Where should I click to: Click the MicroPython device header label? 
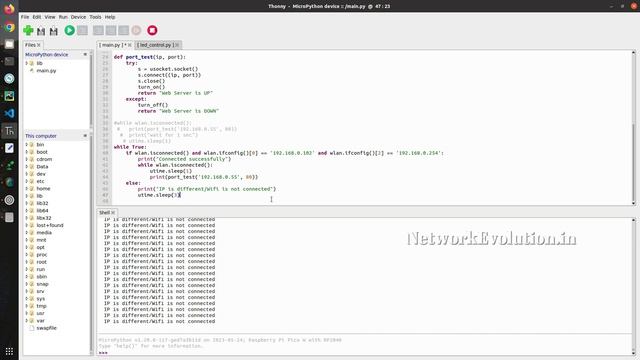[x=47, y=54]
